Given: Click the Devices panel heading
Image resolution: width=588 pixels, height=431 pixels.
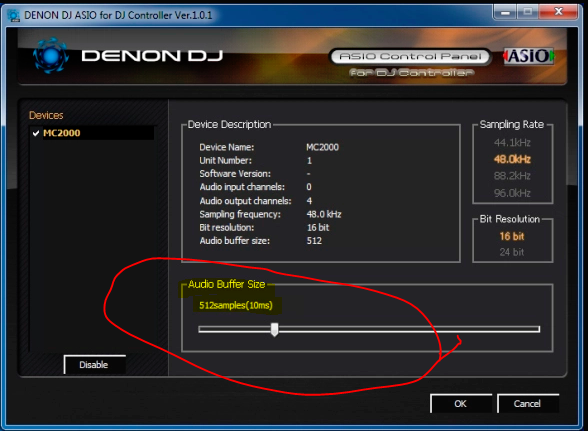Looking at the screenshot, I should coord(46,115).
